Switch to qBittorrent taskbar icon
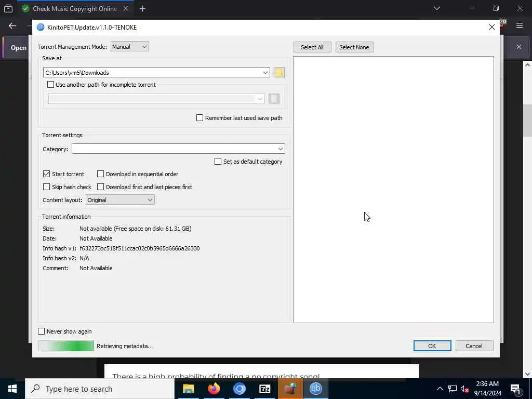 [x=315, y=389]
